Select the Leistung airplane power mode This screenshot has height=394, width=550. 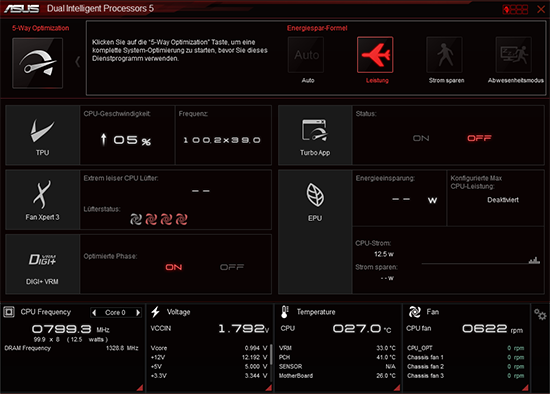375,55
